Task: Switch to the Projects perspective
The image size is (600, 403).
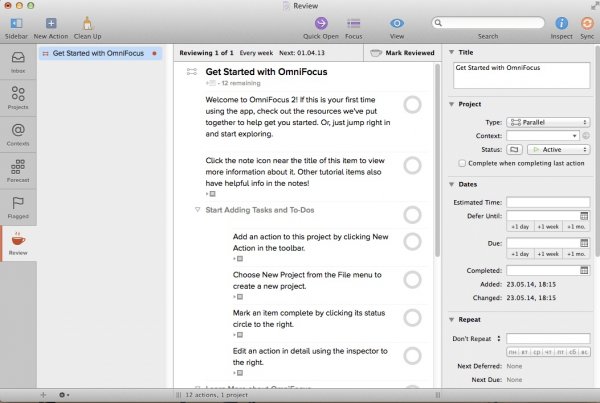Action: pyautogui.click(x=18, y=98)
